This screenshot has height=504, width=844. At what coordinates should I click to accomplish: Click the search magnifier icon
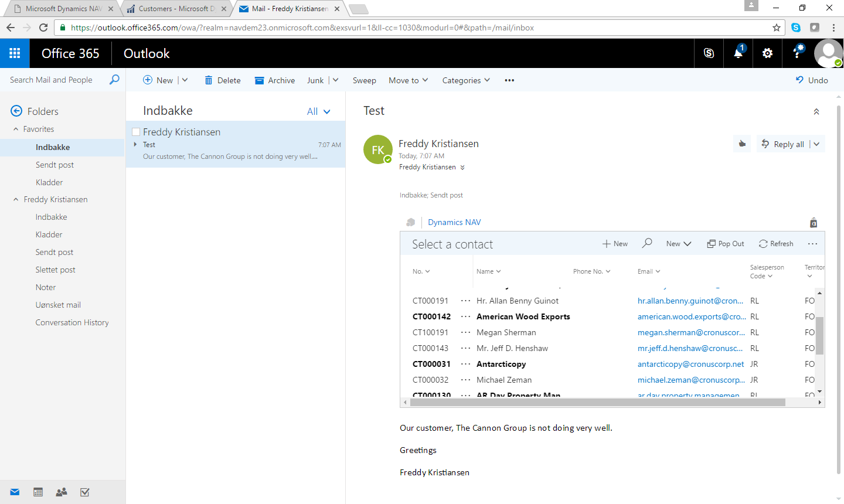pyautogui.click(x=114, y=80)
